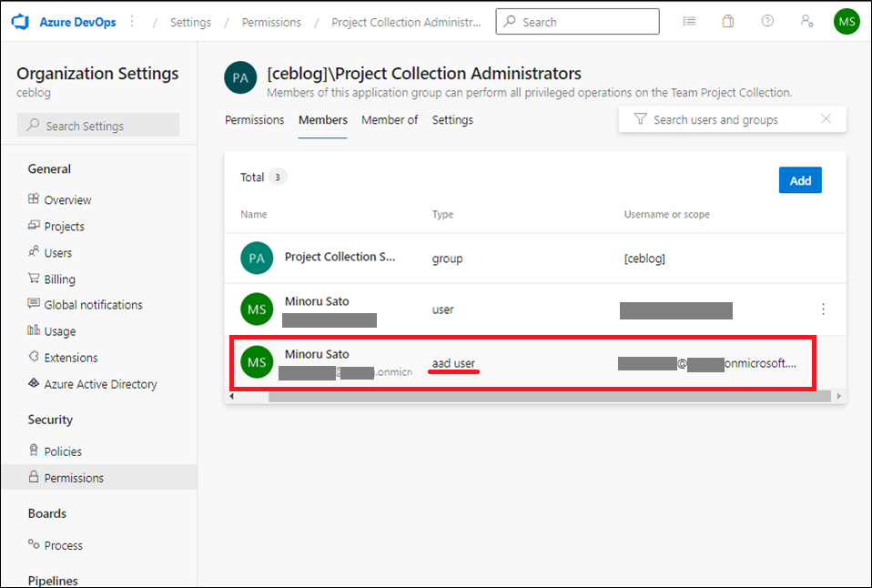Open the User settings icon in header
The image size is (872, 588).
[807, 21]
